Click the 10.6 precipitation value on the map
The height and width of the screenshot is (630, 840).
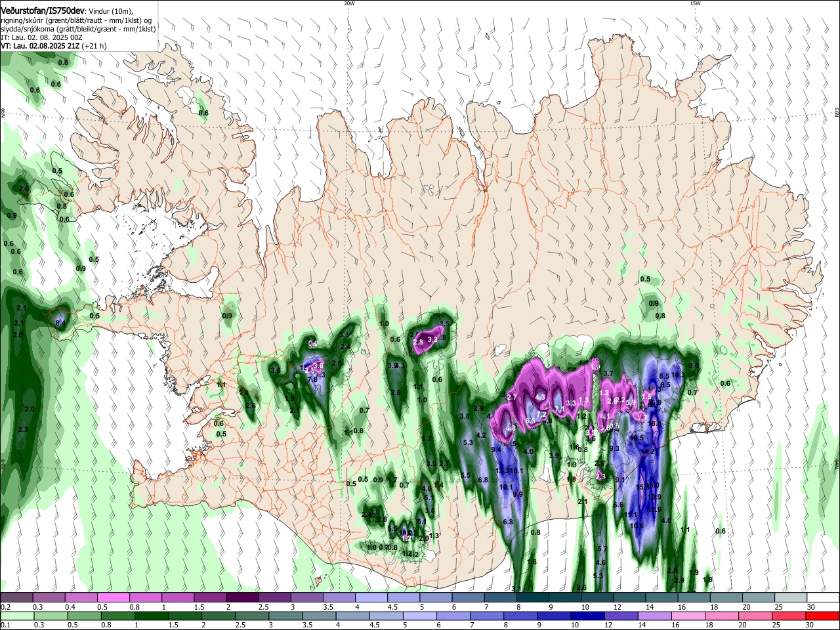click(x=637, y=525)
